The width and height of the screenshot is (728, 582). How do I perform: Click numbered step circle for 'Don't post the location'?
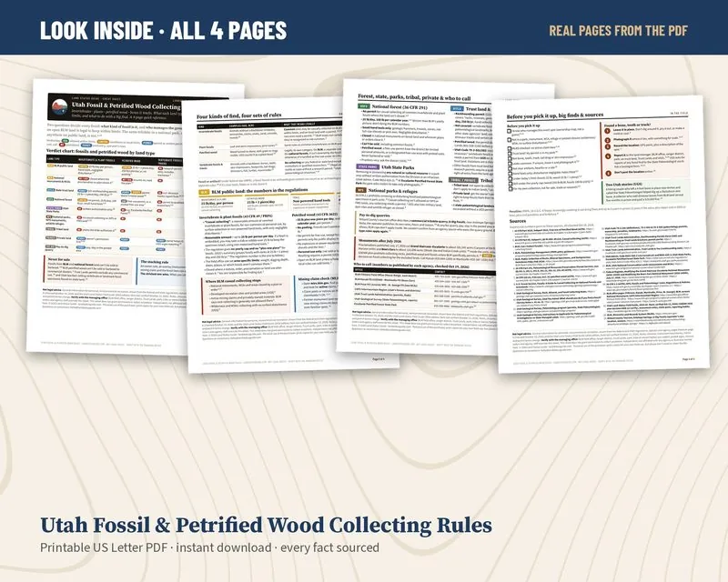(x=609, y=173)
